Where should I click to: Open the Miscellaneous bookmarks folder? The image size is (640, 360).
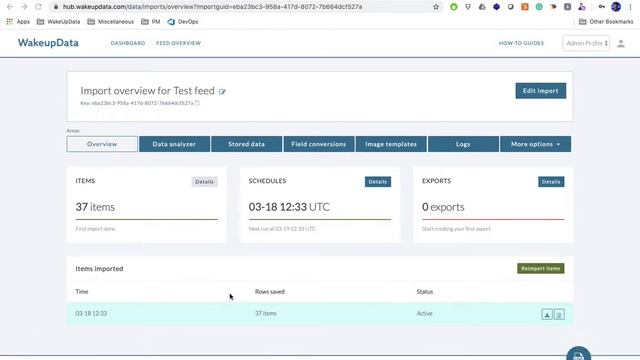point(111,22)
